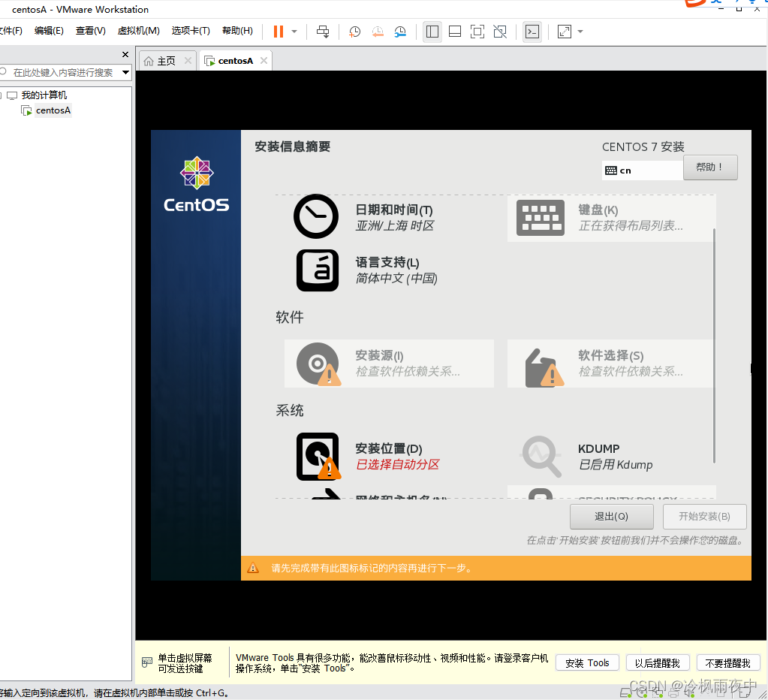Image resolution: width=768 pixels, height=700 pixels.
Task: Click the cn keyboard layout indicator
Action: click(x=642, y=170)
